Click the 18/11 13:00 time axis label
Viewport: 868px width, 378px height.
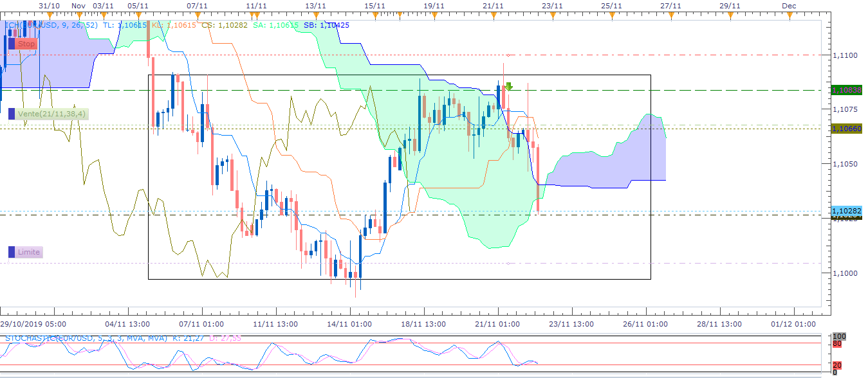click(x=423, y=324)
